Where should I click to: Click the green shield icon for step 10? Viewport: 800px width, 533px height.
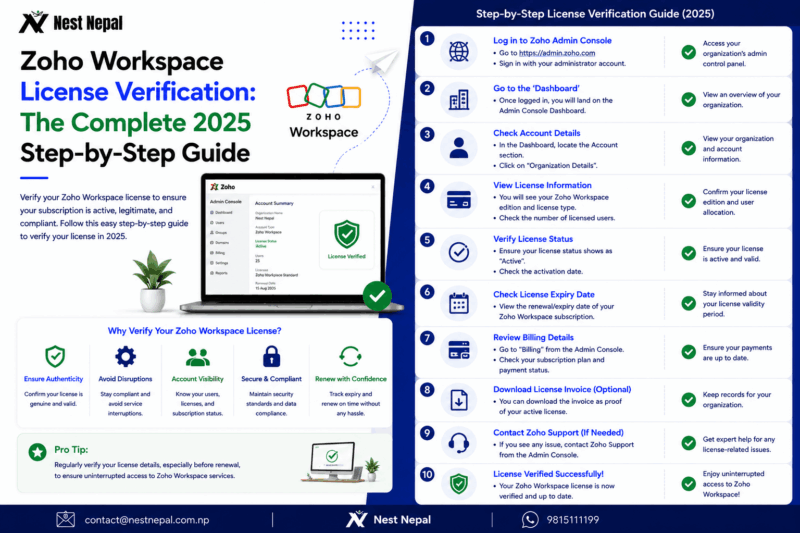tap(459, 484)
